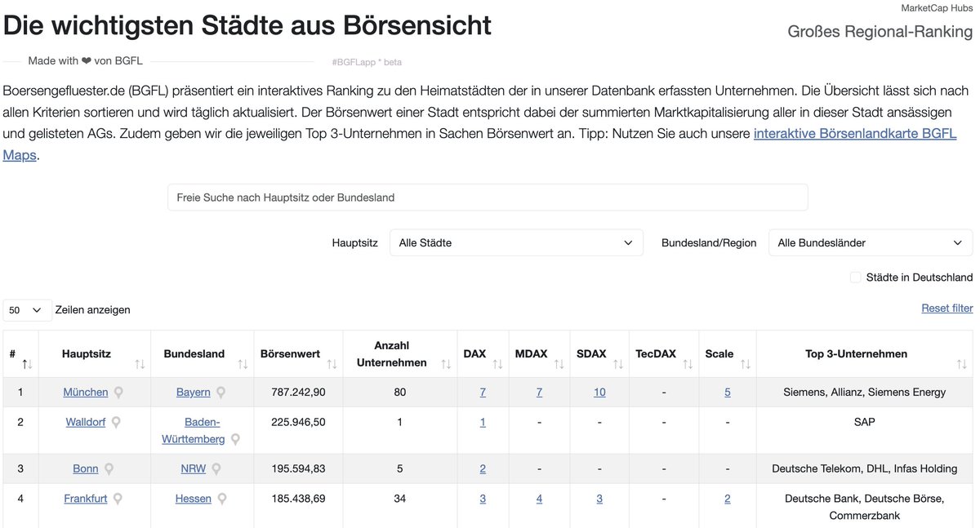Viewport: 980px width, 528px height.
Task: Click the map pin icon next to München
Action: tap(118, 393)
